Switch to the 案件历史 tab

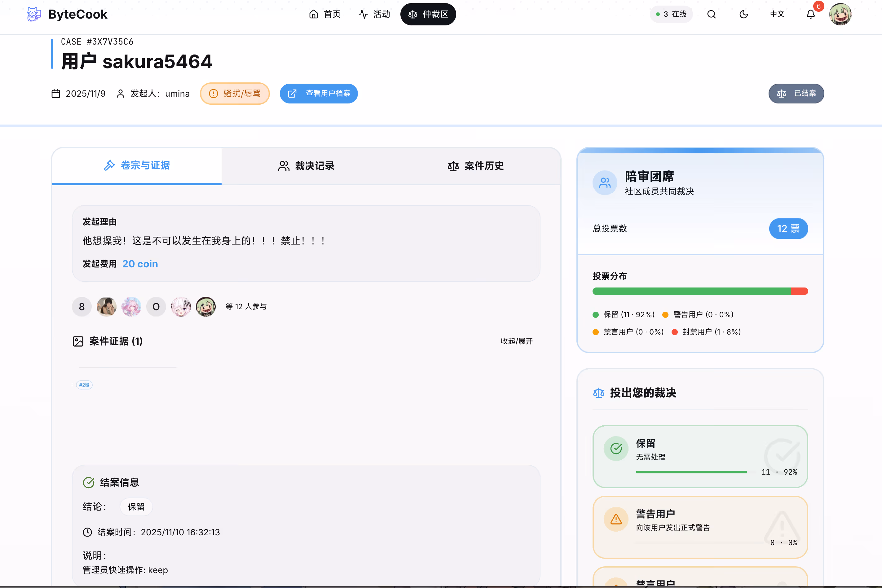coord(476,166)
